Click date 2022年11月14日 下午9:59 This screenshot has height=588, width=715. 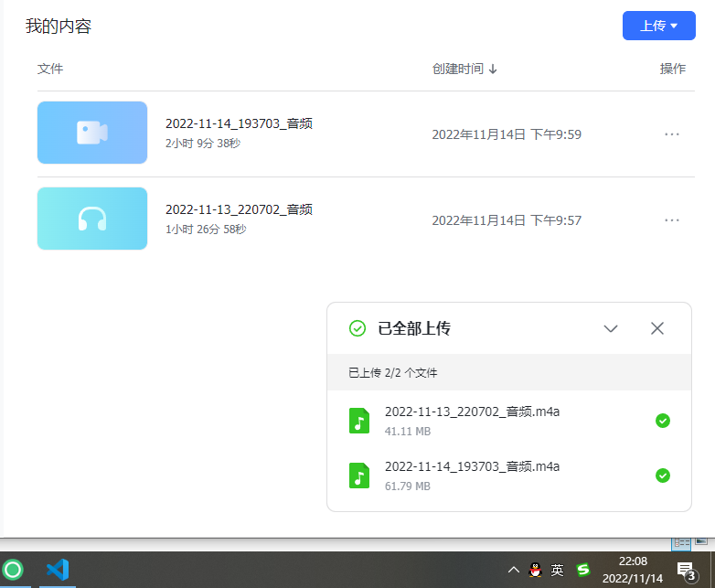click(507, 134)
